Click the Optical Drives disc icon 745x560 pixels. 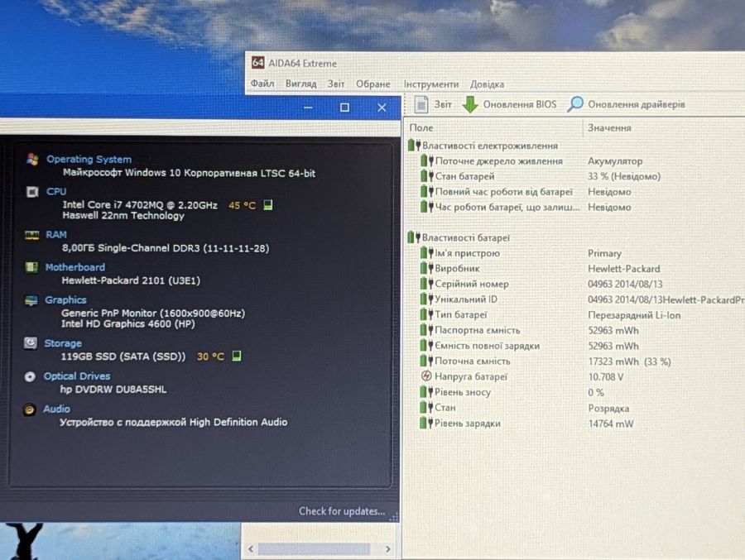[30, 376]
